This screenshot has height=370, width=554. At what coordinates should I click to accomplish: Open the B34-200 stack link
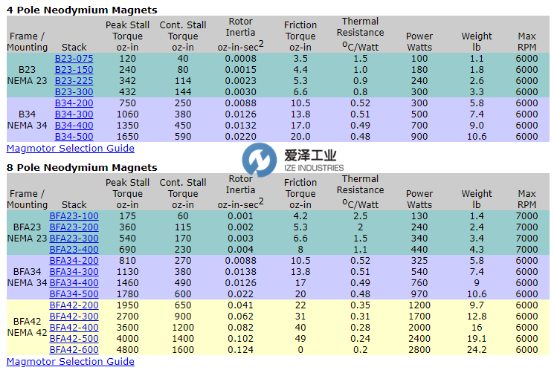pos(74,103)
